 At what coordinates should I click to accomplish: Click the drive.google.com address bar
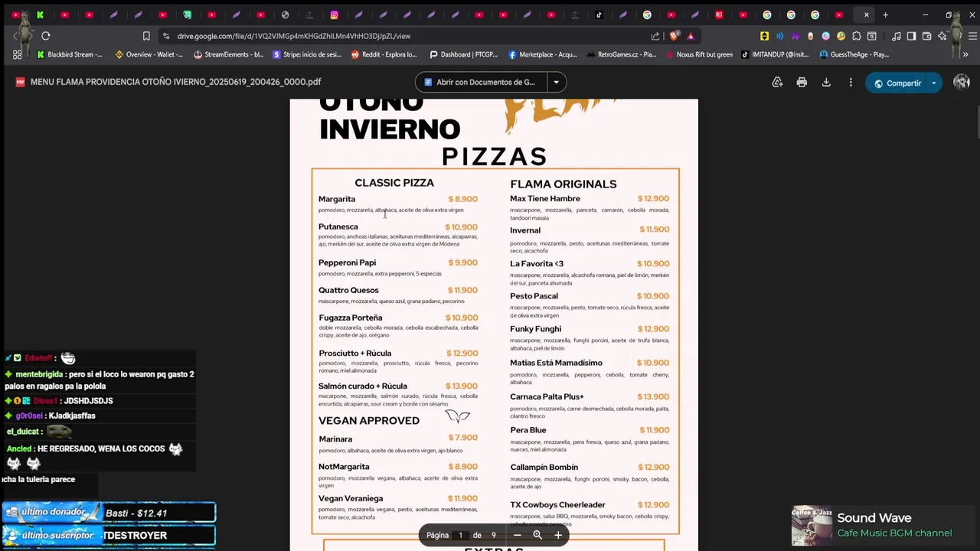click(x=406, y=36)
